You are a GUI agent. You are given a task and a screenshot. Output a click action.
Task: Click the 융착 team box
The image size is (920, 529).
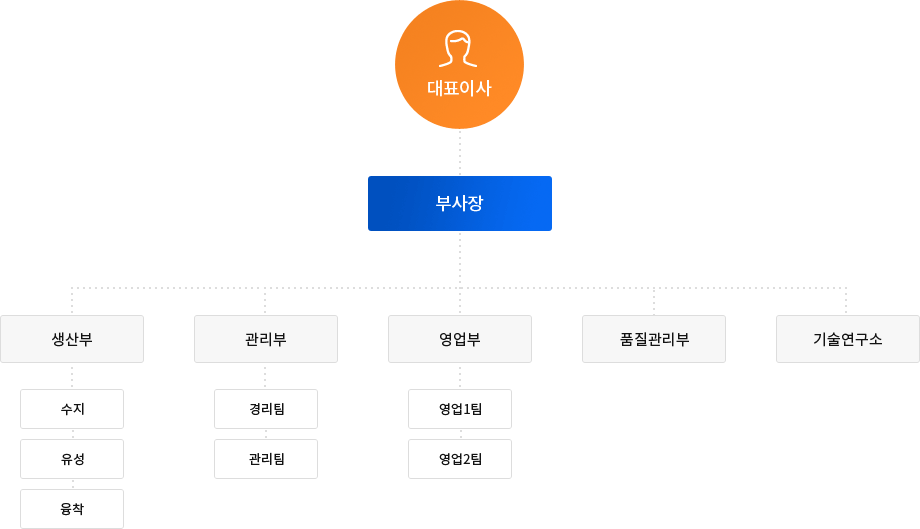click(72, 509)
